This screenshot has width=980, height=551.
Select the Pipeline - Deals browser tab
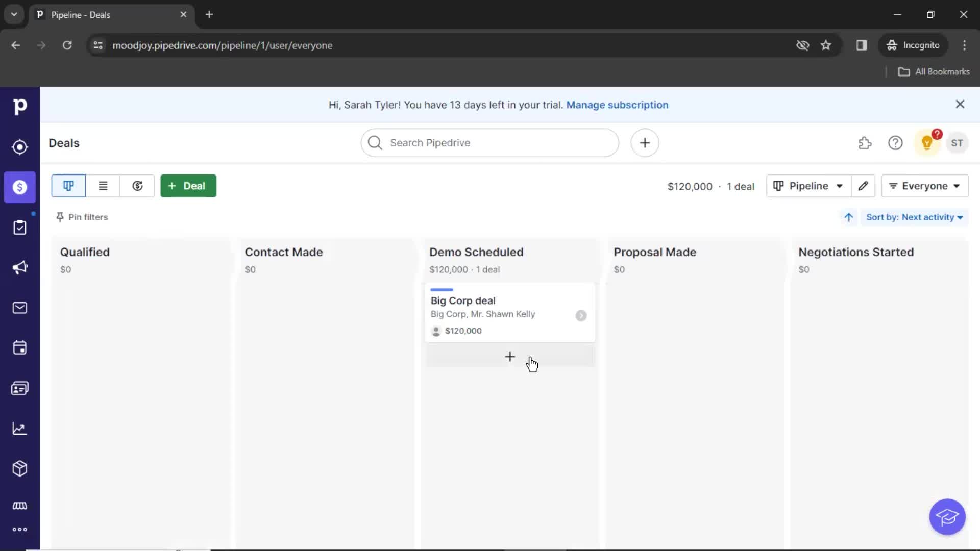tap(111, 15)
